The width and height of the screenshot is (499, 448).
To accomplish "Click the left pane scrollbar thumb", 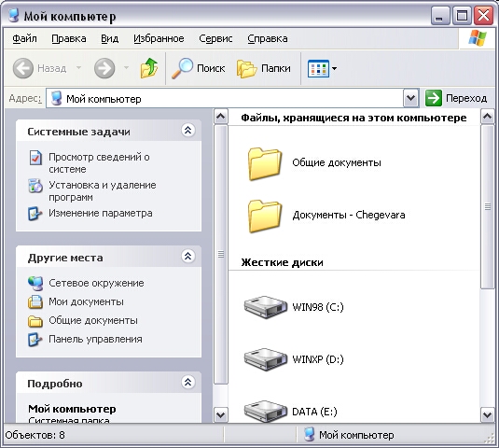I will click(220, 255).
